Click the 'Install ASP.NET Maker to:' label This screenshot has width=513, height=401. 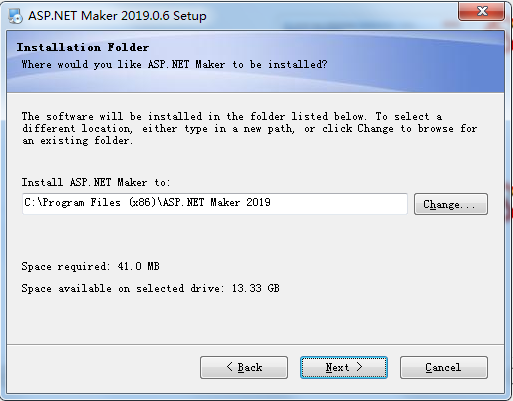tap(96, 182)
